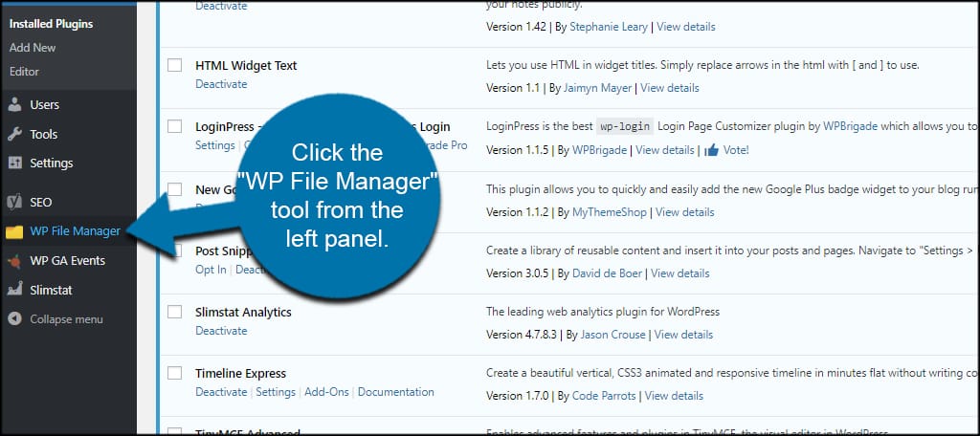The image size is (980, 436).
Task: View details for version 1.42 plugin
Action: 685,27
